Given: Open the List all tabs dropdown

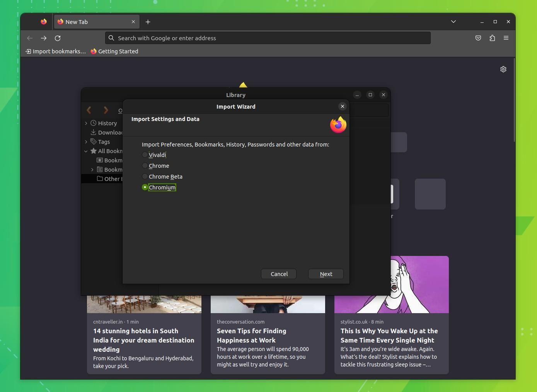Looking at the screenshot, I should click(x=453, y=22).
